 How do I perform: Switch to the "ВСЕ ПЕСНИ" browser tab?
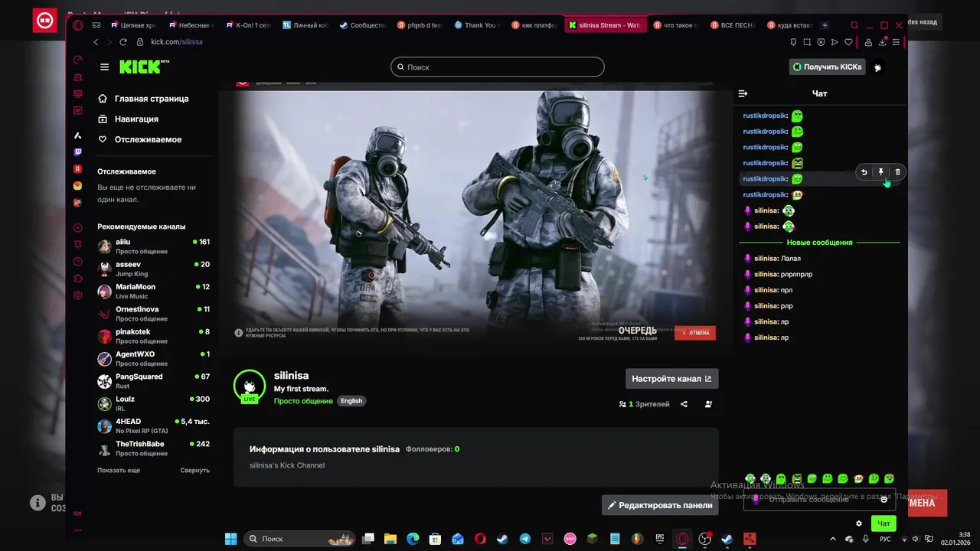(733, 25)
